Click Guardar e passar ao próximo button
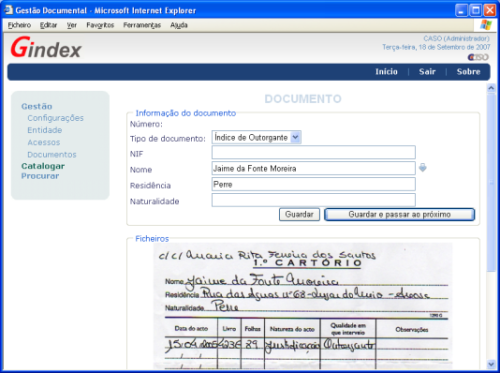 [x=399, y=214]
